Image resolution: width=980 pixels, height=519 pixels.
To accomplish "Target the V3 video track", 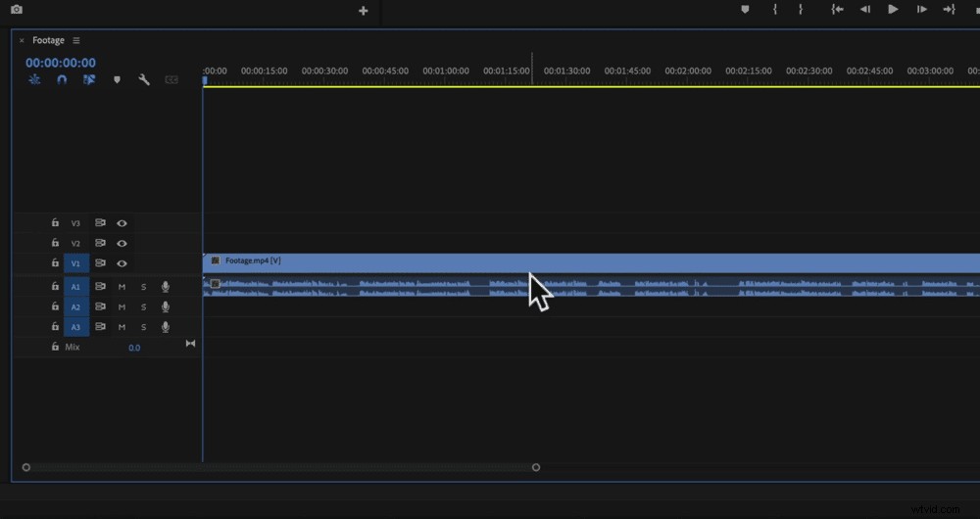I will [75, 223].
